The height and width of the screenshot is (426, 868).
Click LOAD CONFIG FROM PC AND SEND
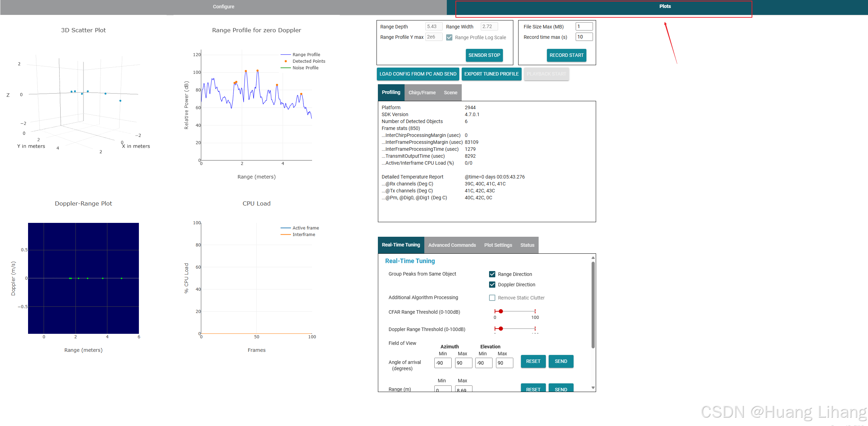(418, 74)
